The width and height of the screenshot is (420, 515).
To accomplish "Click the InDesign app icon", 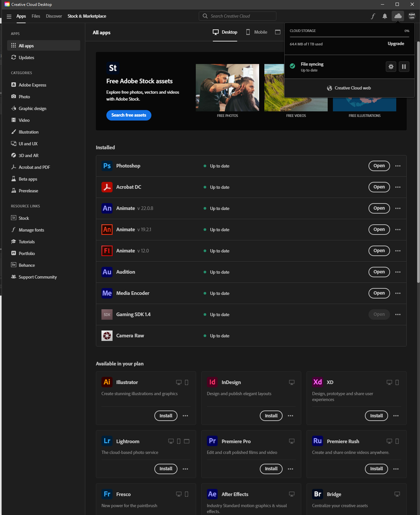I will point(212,382).
